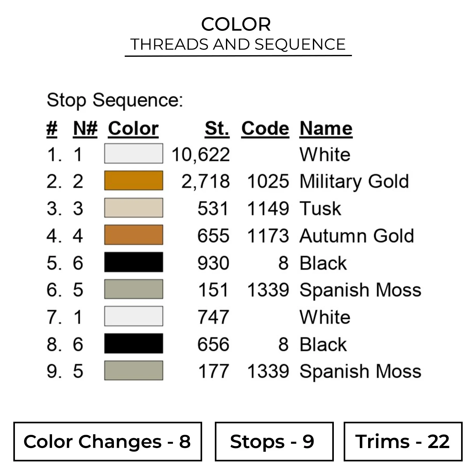This screenshot has width=476, height=476.
Task: Click the Code column header
Action: (265, 129)
